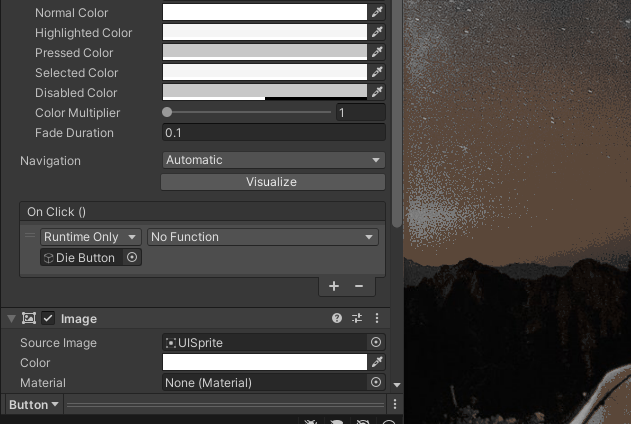Click the Pressed Color label
Screen dimensions: 631x424
point(74,53)
